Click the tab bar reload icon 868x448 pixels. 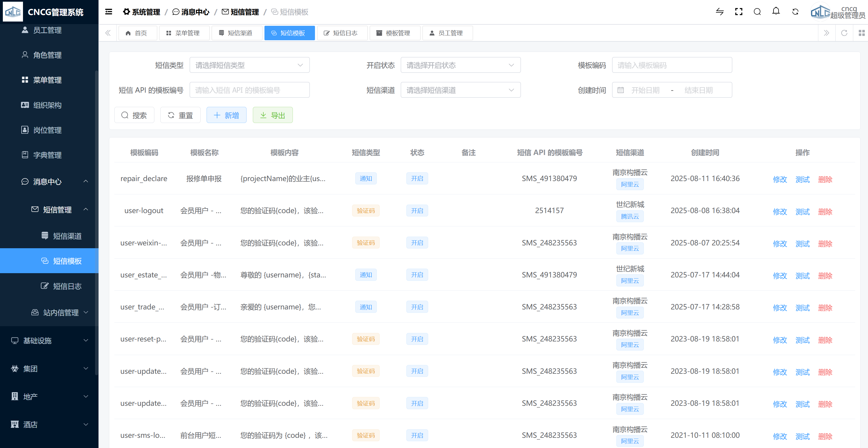[844, 33]
